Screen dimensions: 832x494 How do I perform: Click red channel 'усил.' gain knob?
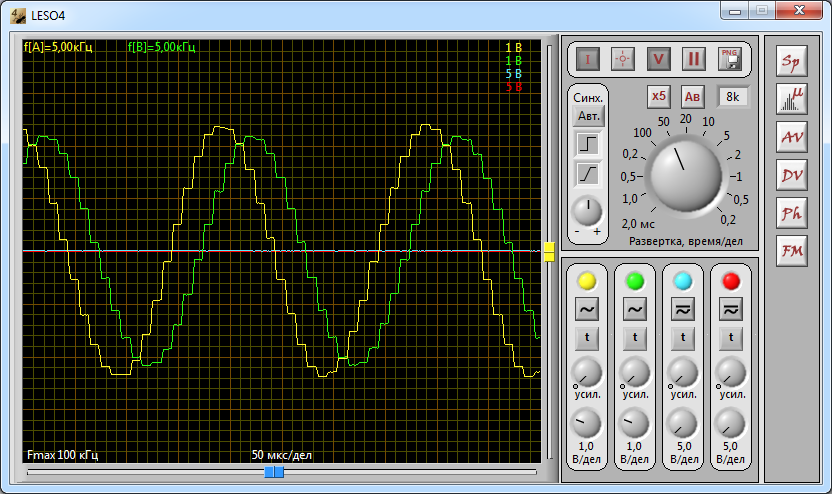click(731, 372)
